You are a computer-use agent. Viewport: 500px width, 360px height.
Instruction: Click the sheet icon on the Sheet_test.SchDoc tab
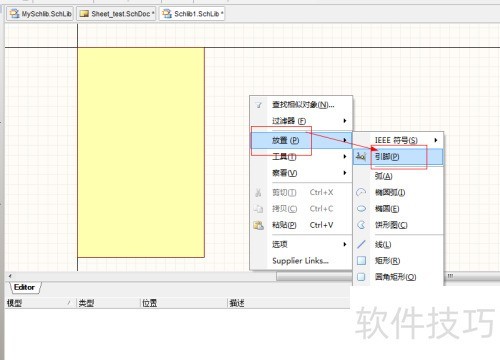84,14
